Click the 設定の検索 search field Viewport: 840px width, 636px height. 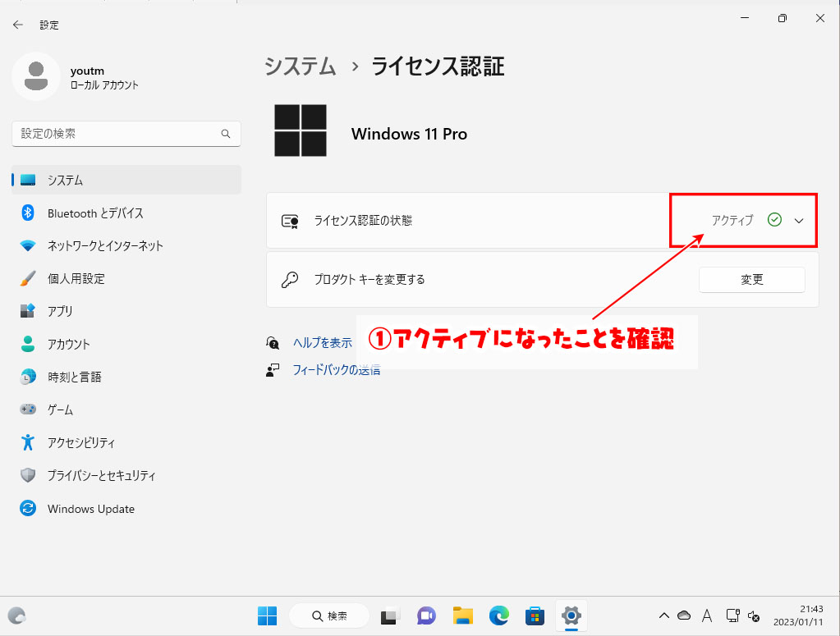(126, 134)
